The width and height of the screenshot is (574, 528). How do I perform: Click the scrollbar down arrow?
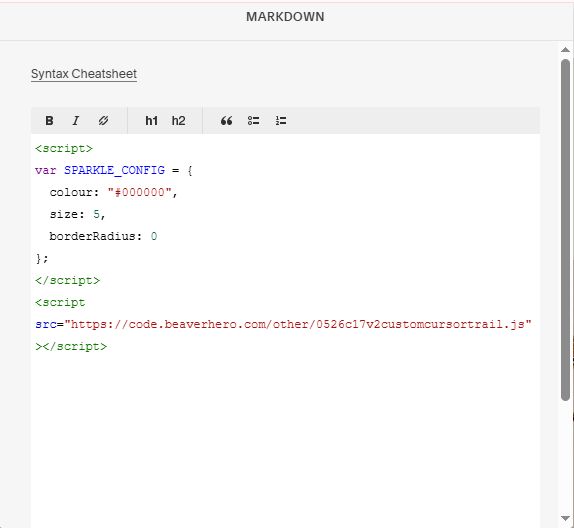(565, 518)
